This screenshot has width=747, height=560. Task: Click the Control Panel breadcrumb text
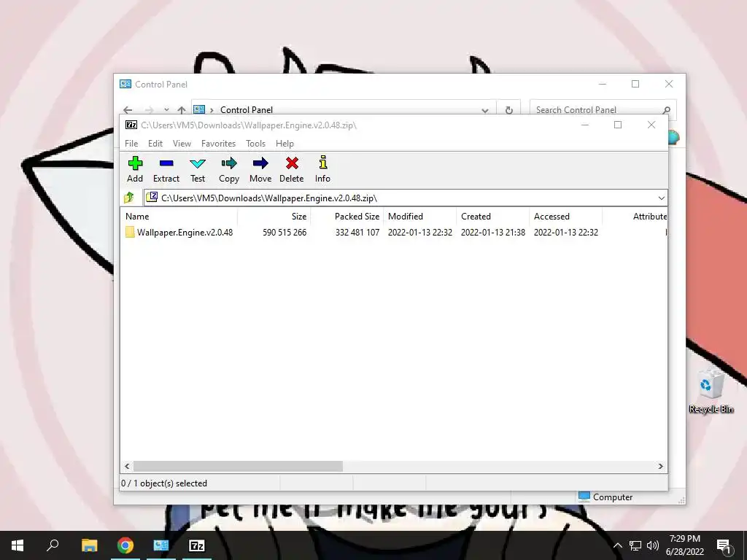click(247, 110)
